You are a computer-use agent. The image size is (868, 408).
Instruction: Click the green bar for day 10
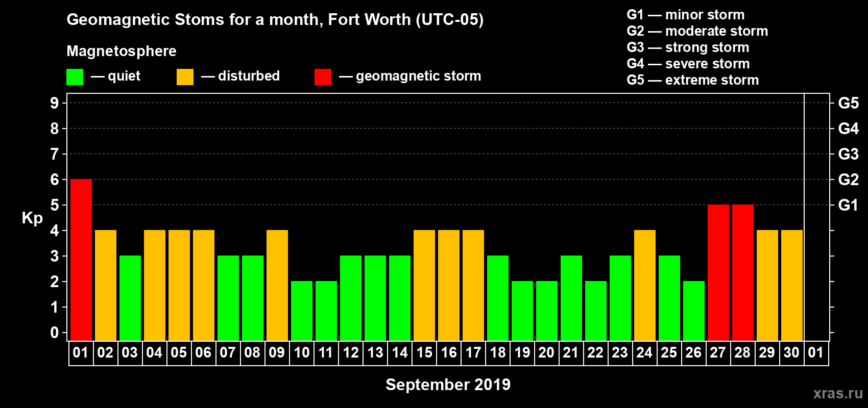point(302,311)
